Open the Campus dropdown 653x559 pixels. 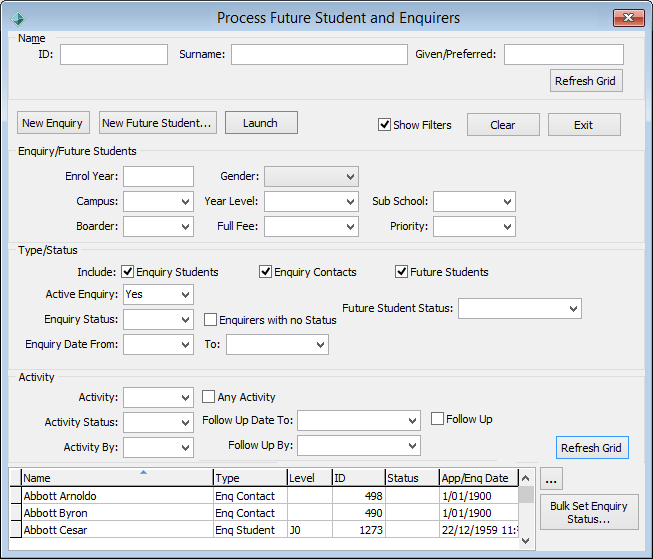tap(158, 202)
